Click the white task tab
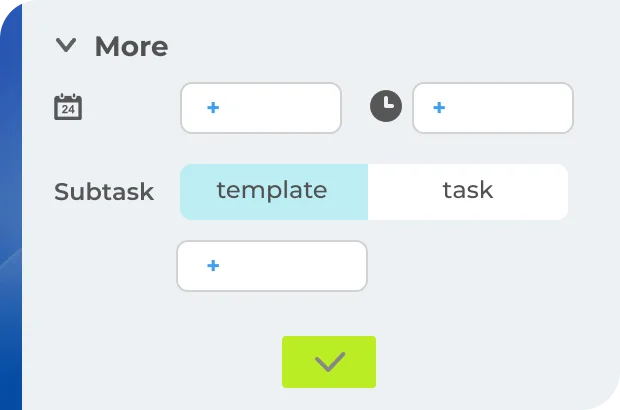620x410 pixels. (468, 190)
